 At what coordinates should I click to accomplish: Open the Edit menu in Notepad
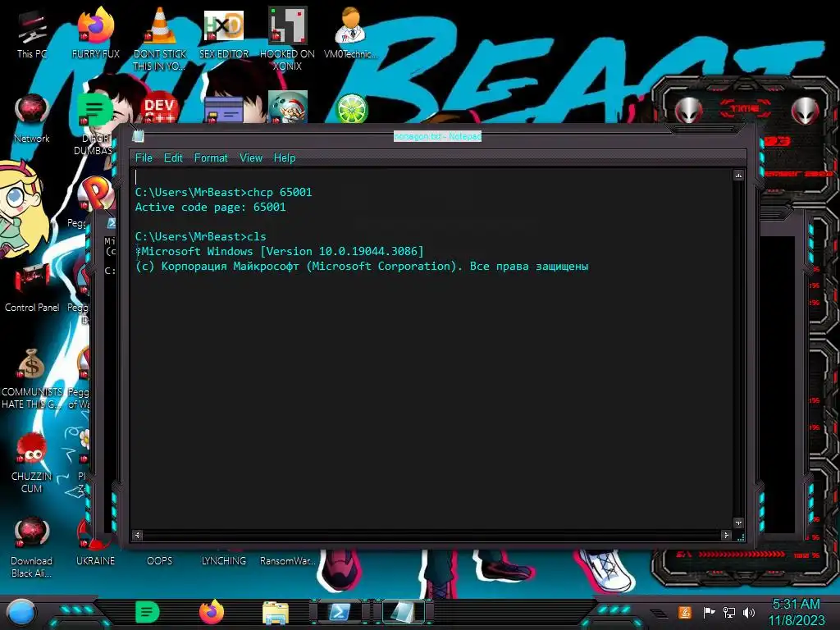[x=173, y=158]
